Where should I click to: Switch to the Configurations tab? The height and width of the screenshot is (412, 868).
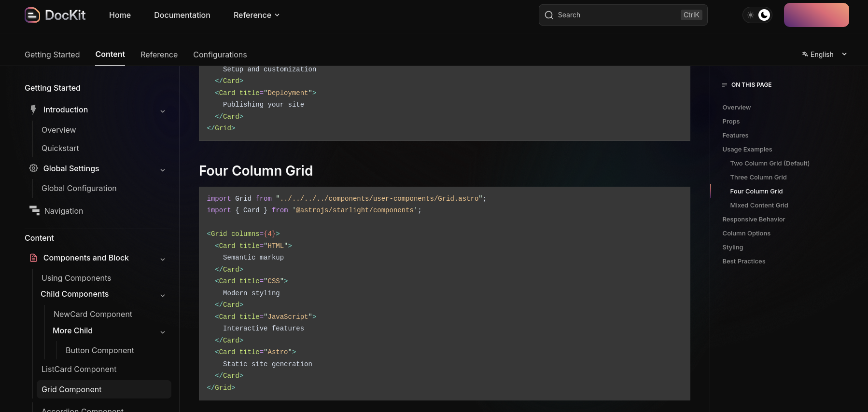220,55
